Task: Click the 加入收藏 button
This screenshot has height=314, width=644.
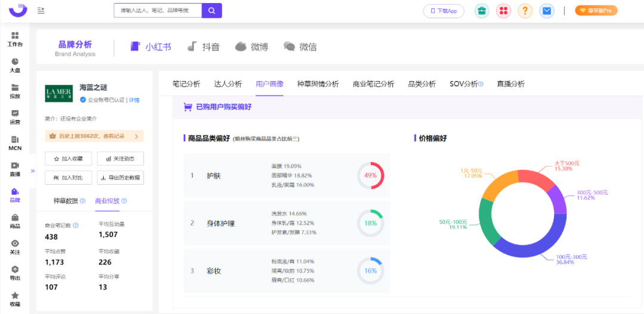Action: pyautogui.click(x=68, y=158)
